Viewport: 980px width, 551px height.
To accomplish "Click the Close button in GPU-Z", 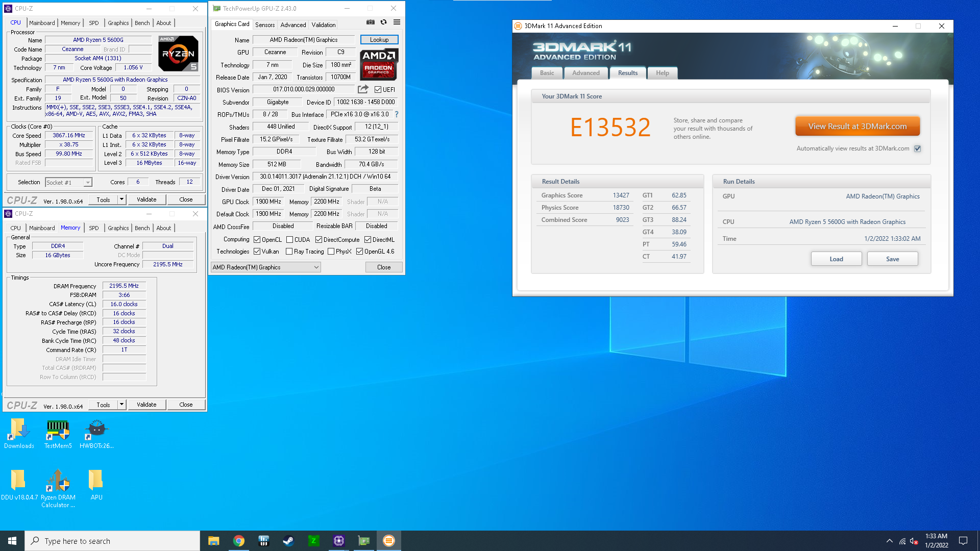I will (384, 267).
